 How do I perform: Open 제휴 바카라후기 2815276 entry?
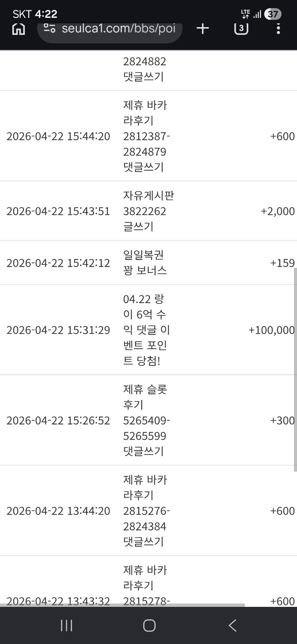pyautogui.click(x=146, y=511)
